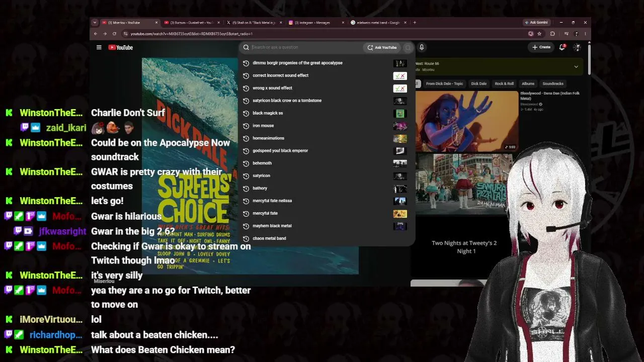Filter recommendations by Soundtracks chip
Image resolution: width=644 pixels, height=362 pixels.
(x=553, y=83)
